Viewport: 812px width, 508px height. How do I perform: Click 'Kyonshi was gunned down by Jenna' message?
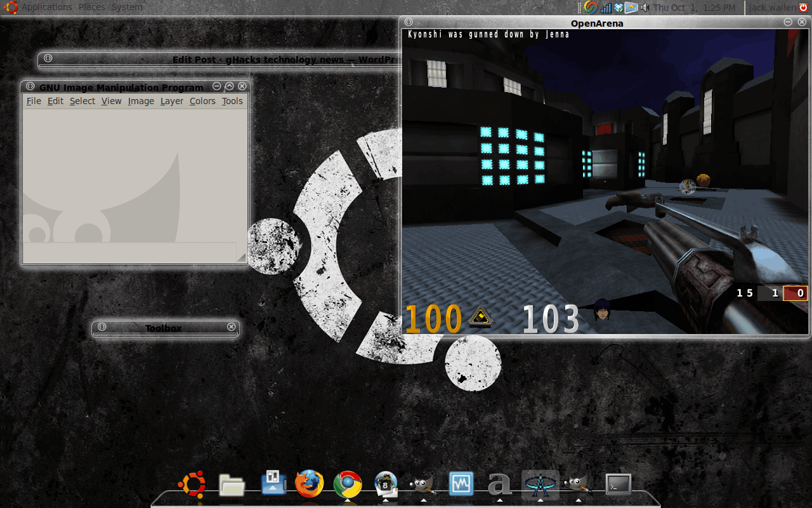(488, 34)
